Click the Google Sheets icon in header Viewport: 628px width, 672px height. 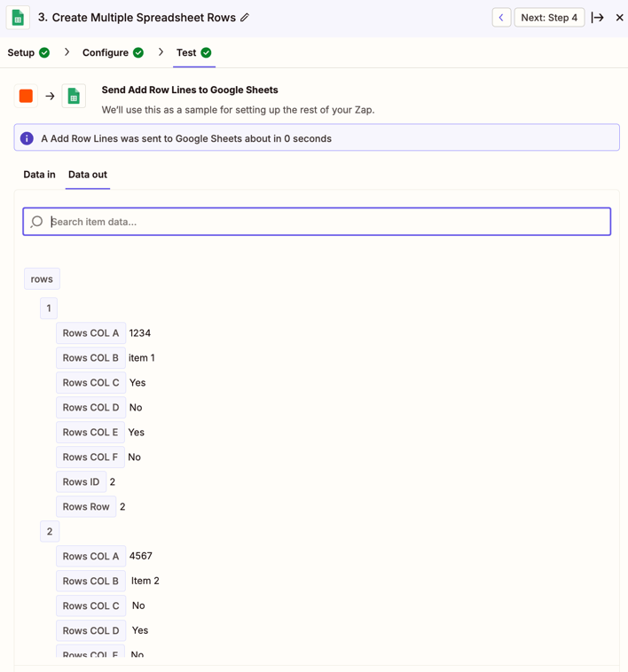click(18, 18)
